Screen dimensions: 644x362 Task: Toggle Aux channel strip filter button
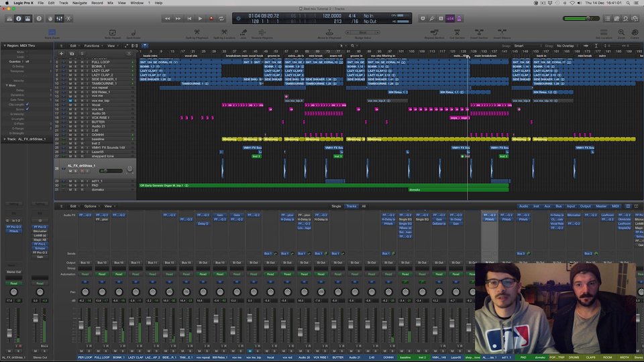(x=547, y=206)
